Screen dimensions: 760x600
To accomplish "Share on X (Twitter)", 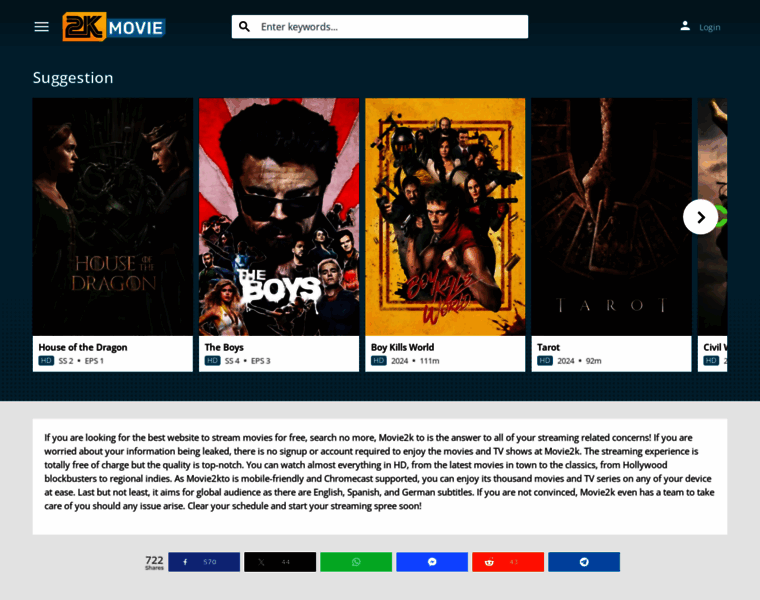I will 280,562.
